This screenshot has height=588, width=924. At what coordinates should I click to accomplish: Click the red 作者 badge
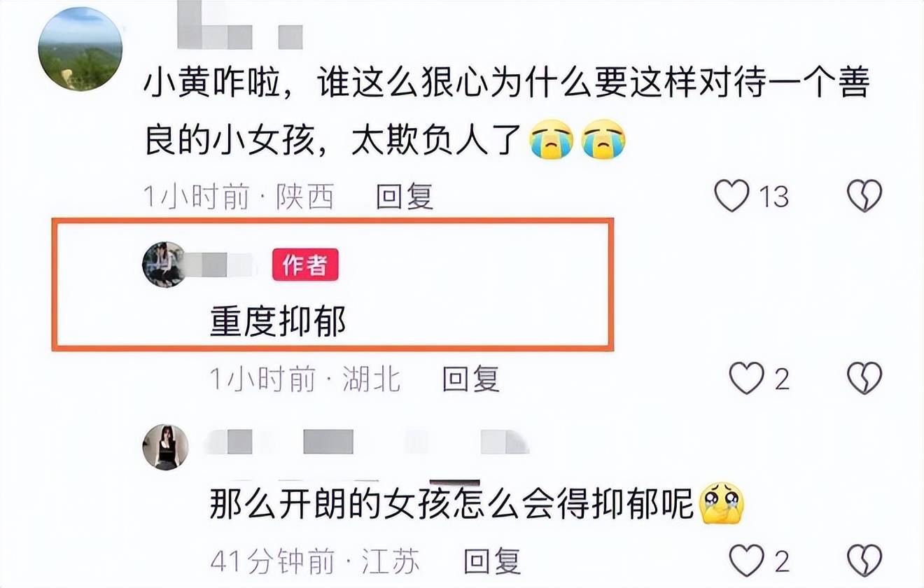pyautogui.click(x=305, y=265)
